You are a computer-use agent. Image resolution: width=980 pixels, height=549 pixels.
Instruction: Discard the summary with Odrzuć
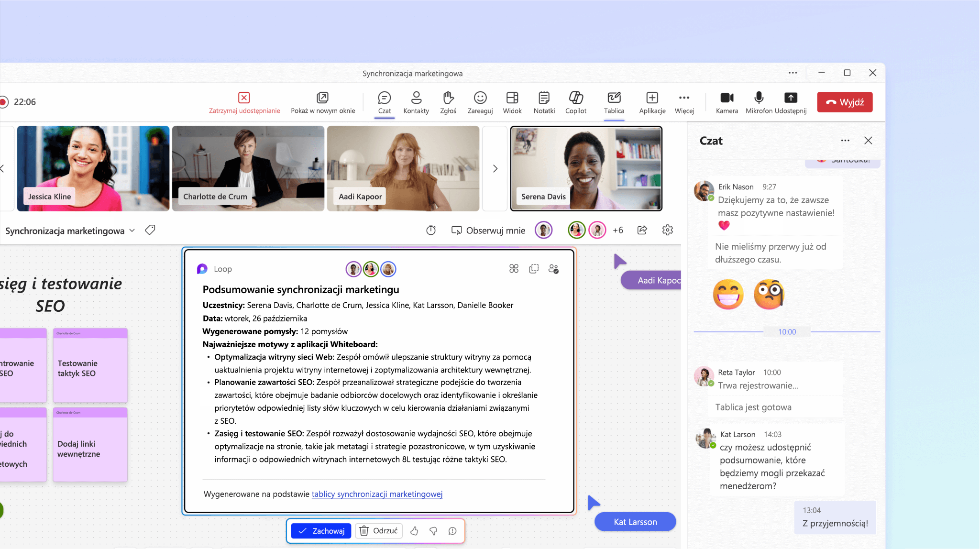click(379, 531)
